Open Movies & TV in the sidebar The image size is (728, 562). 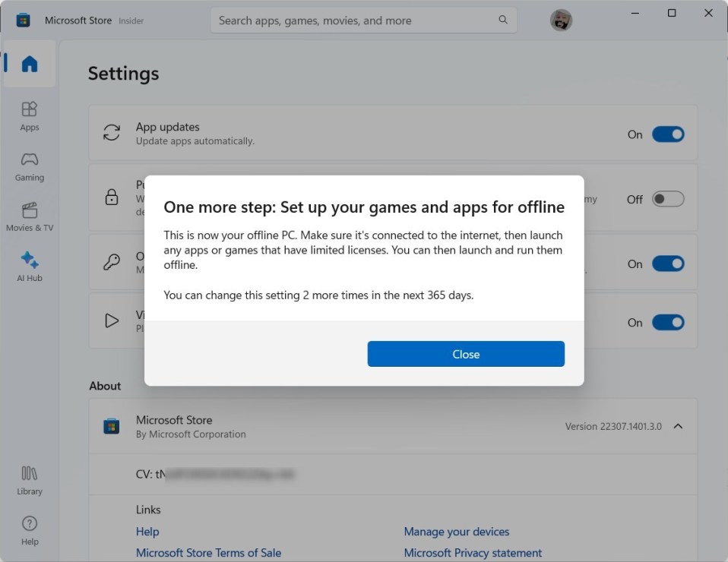29,217
